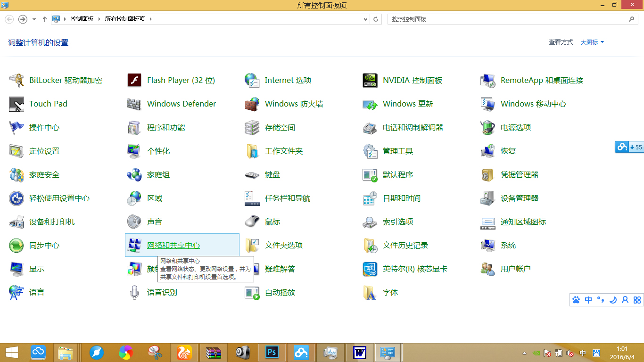The height and width of the screenshot is (362, 644).
Task: Launch Photoshop from the taskbar
Action: pyautogui.click(x=272, y=352)
